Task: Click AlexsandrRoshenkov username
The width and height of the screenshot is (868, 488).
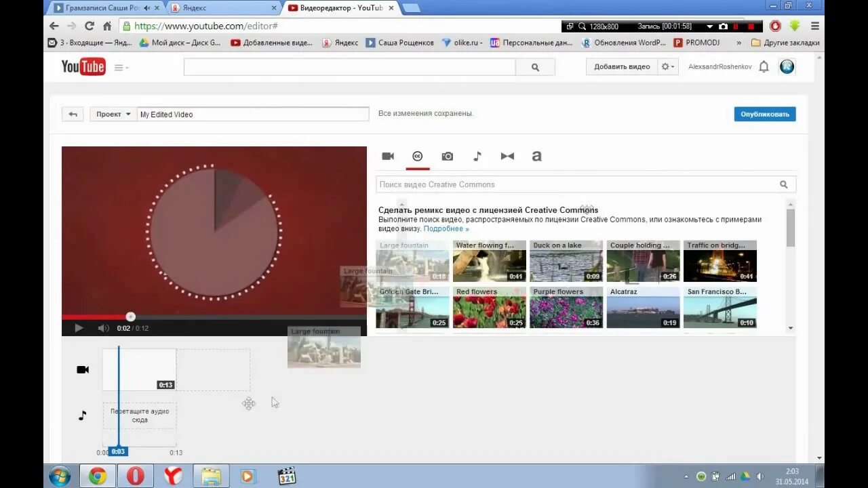Action: 719,67
